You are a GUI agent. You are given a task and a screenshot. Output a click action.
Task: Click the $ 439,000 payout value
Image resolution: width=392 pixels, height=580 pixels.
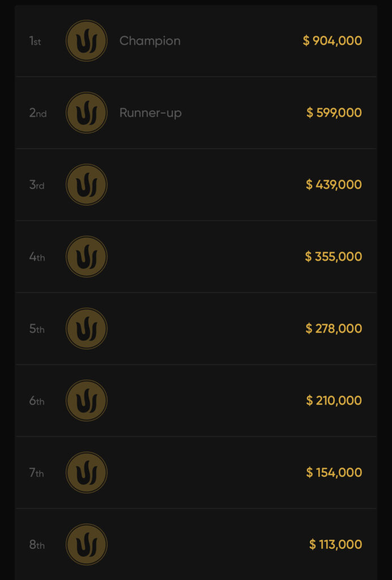click(334, 185)
